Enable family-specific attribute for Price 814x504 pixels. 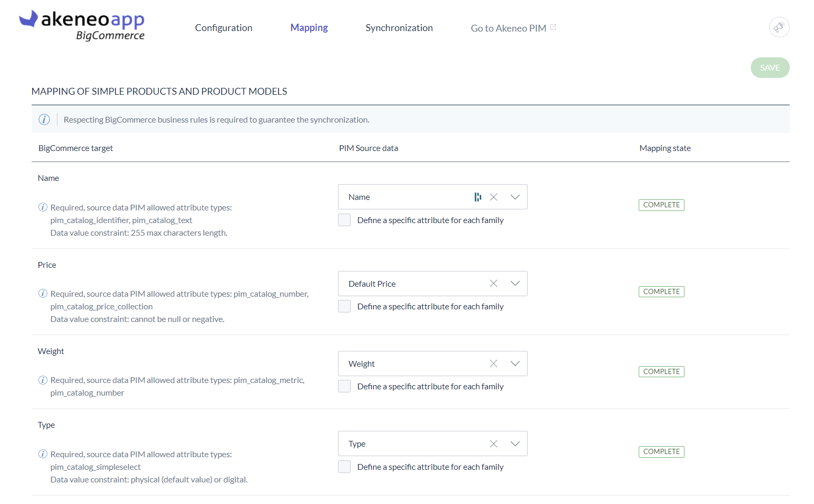click(344, 306)
